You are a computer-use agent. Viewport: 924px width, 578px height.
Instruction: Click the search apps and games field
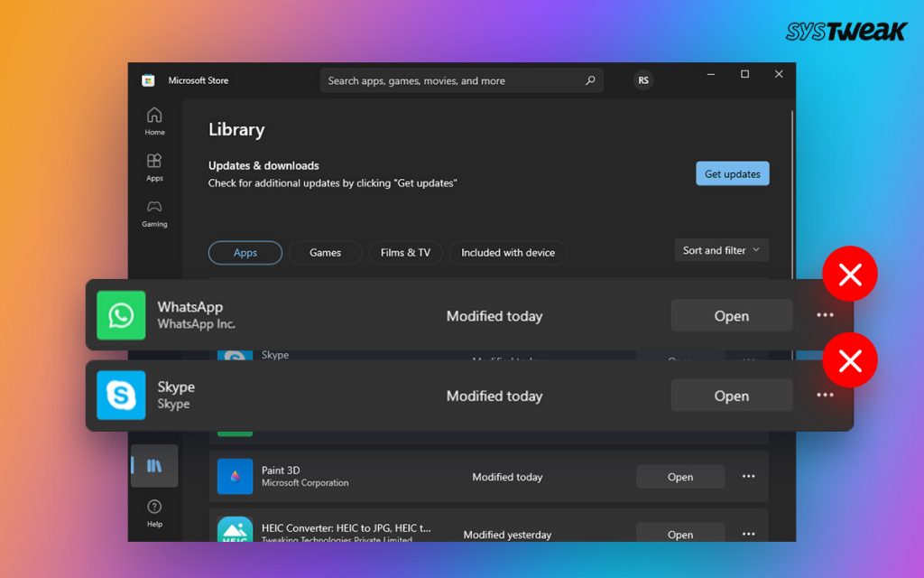point(460,80)
